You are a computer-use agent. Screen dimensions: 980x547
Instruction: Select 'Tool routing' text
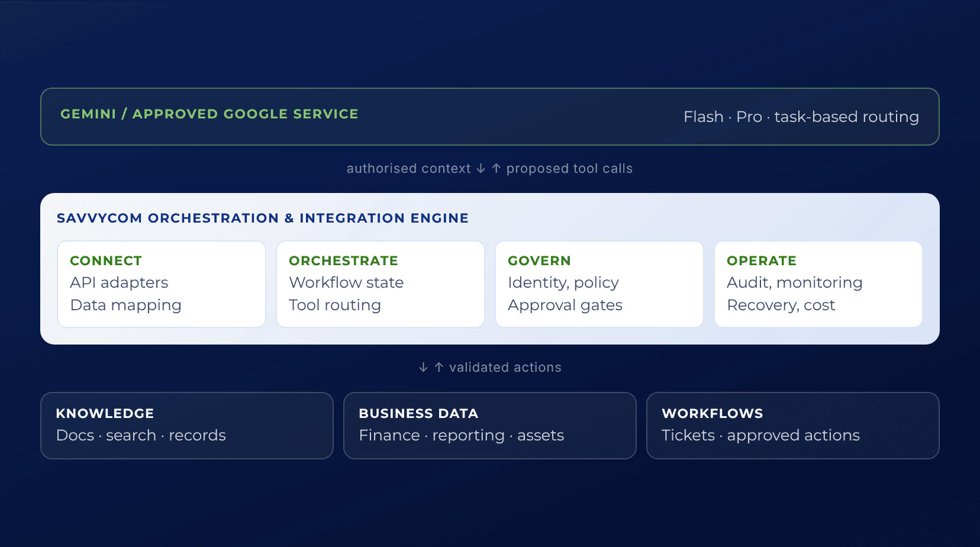click(335, 305)
